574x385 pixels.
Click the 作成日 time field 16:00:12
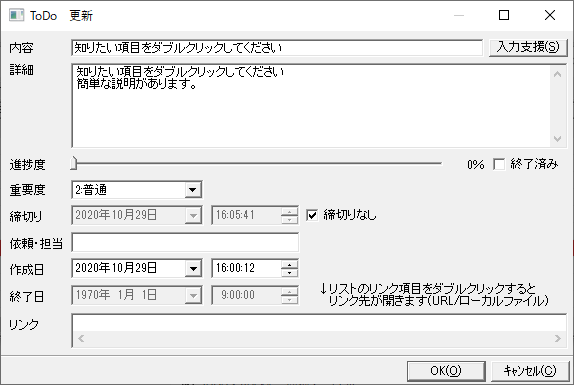point(246,268)
